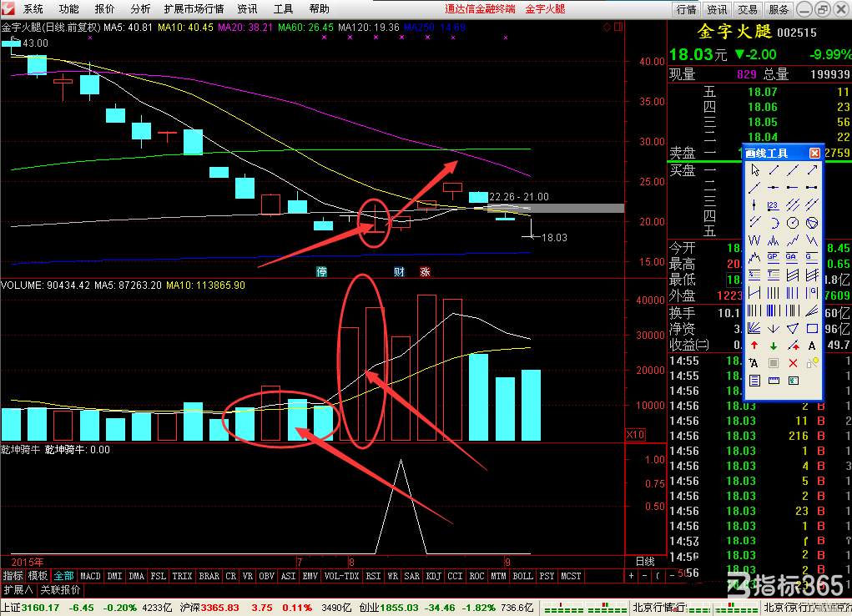
Task: Switch to the MACD indicator tab
Action: 90,576
